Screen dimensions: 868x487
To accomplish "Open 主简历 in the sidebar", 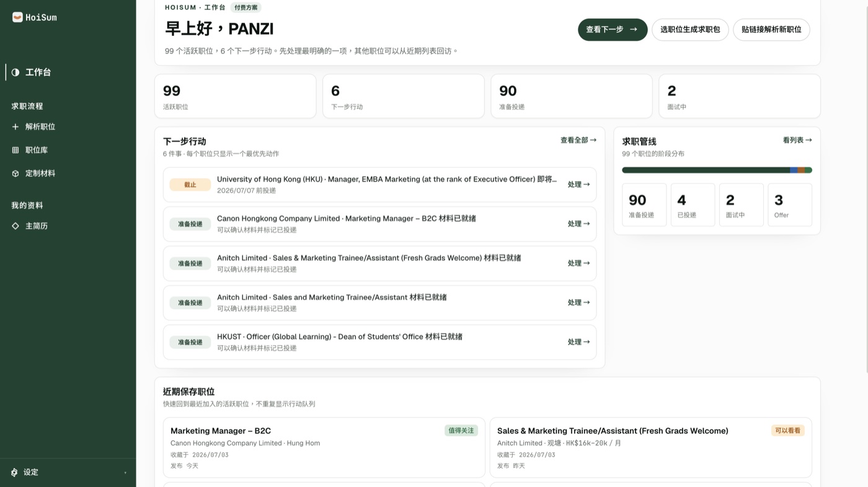I will coord(68,226).
